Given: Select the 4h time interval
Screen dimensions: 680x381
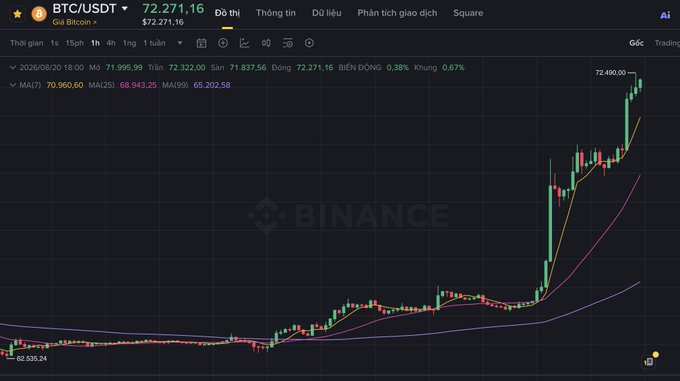Looking at the screenshot, I should click(111, 43).
